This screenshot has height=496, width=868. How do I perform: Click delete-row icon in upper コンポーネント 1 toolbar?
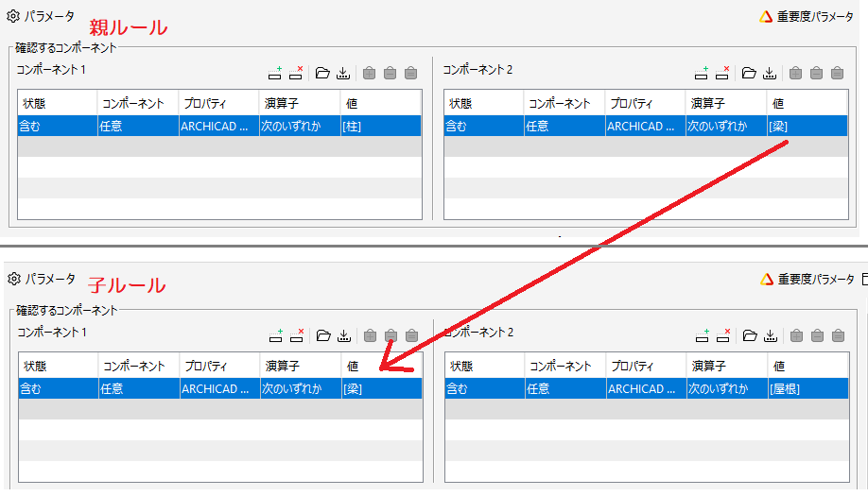[296, 73]
